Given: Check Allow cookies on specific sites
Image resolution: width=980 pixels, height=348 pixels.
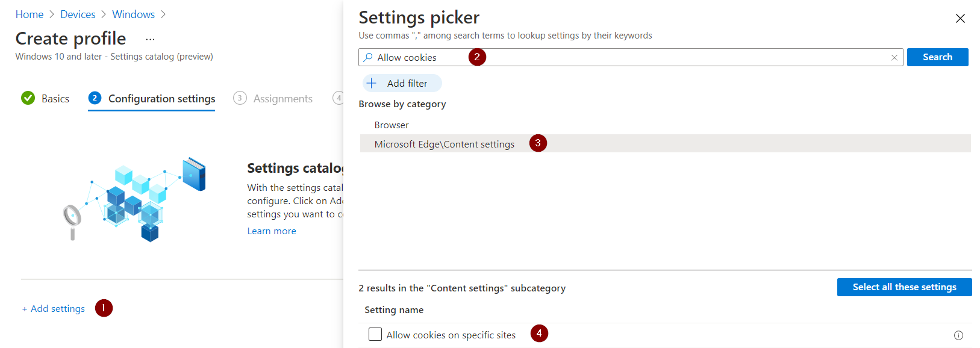Looking at the screenshot, I should click(x=375, y=334).
